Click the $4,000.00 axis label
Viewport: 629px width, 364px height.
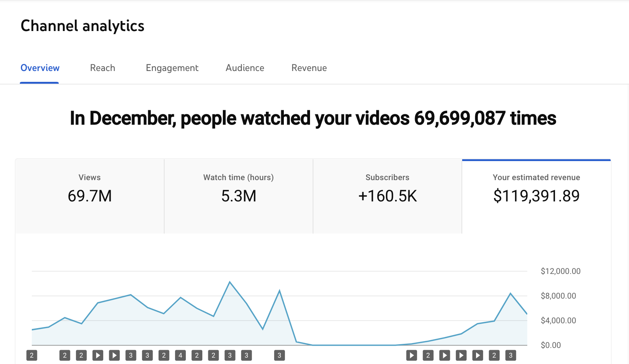point(558,321)
